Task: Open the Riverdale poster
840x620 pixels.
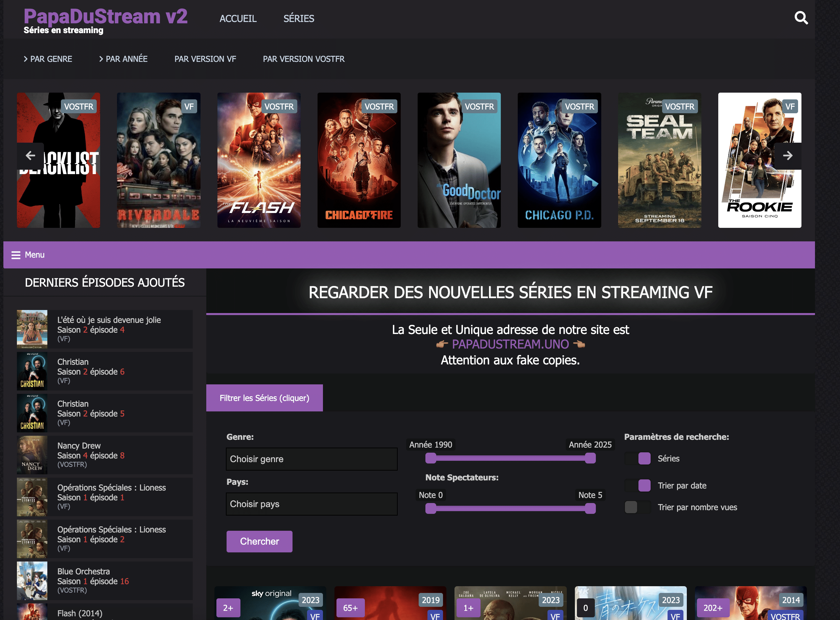Action: point(159,160)
